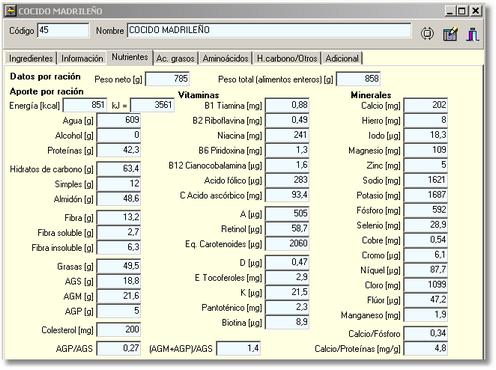Click the Alcohol field showing 0

click(119, 135)
